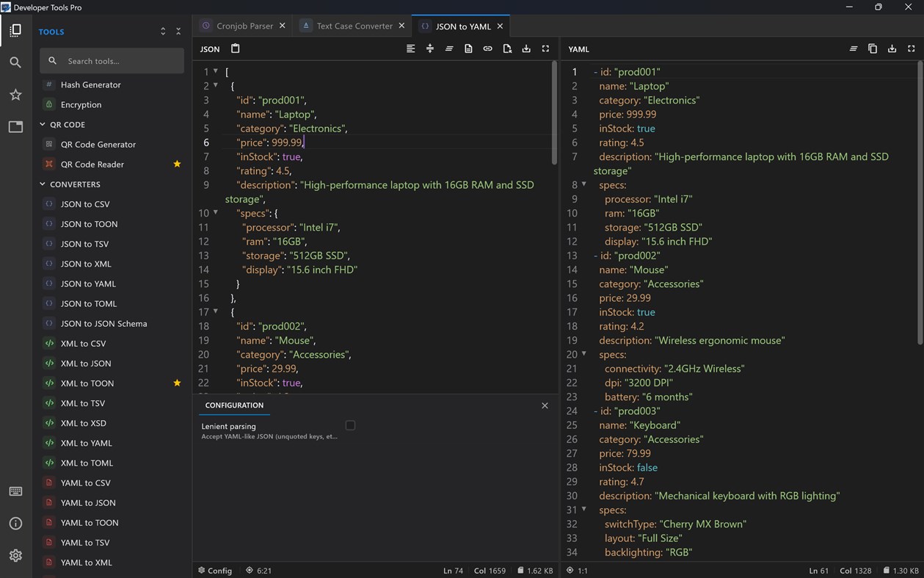Close the Text Case Converter tab

click(x=401, y=26)
